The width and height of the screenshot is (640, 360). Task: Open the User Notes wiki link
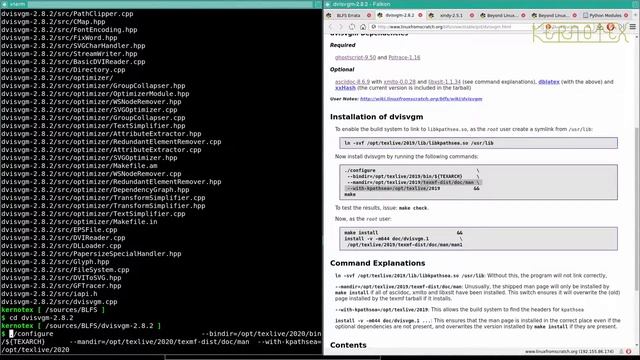click(421, 99)
